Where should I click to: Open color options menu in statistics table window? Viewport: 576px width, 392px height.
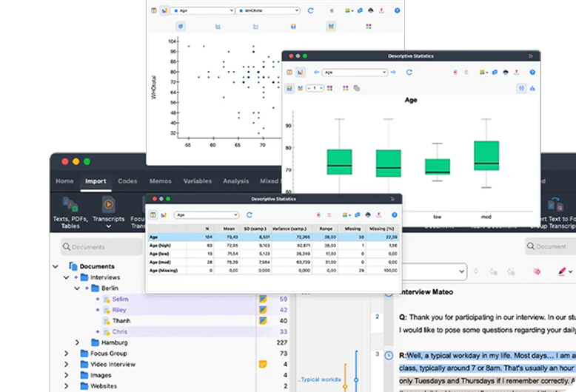pos(346,214)
